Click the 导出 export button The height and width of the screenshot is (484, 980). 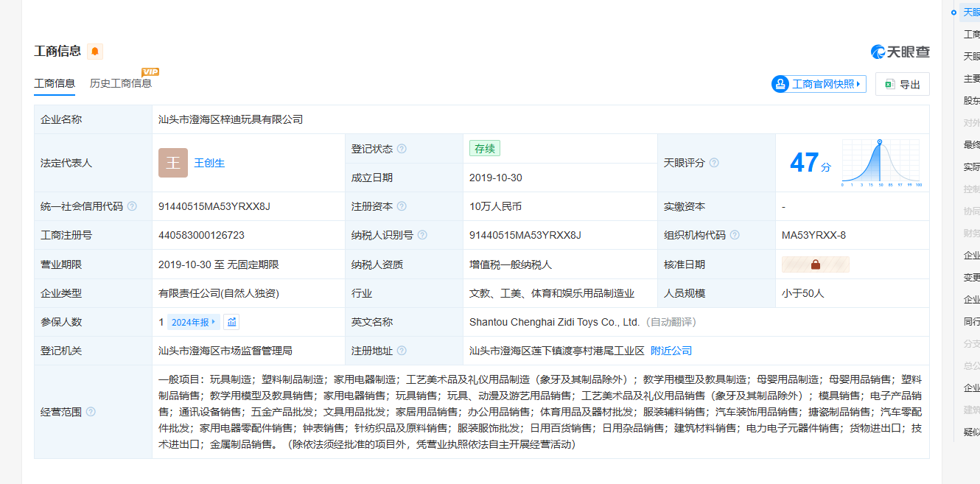[x=903, y=84]
